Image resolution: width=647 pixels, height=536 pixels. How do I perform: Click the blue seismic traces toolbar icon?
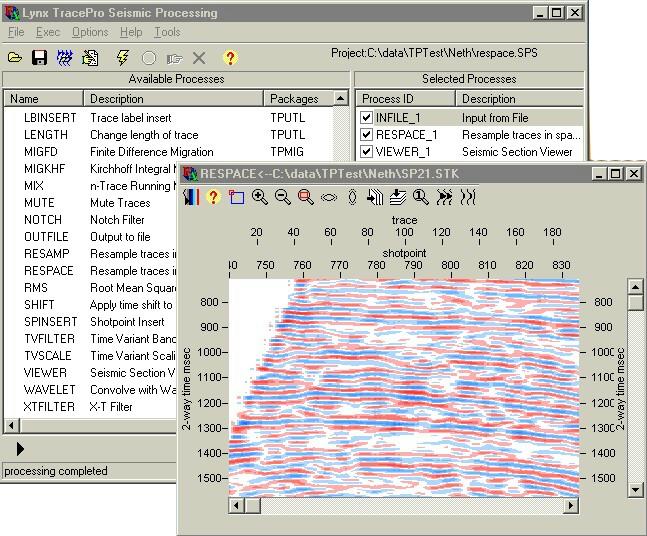click(x=64, y=58)
